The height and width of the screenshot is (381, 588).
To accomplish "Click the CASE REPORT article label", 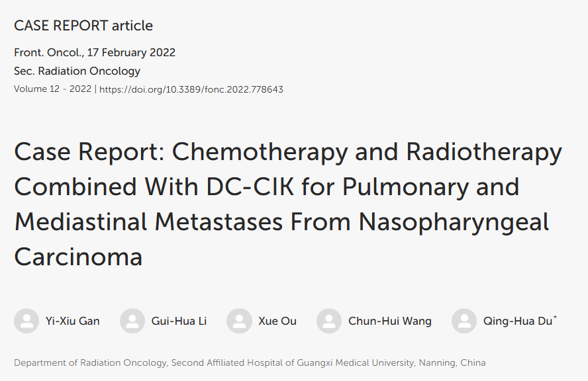I will pos(83,26).
